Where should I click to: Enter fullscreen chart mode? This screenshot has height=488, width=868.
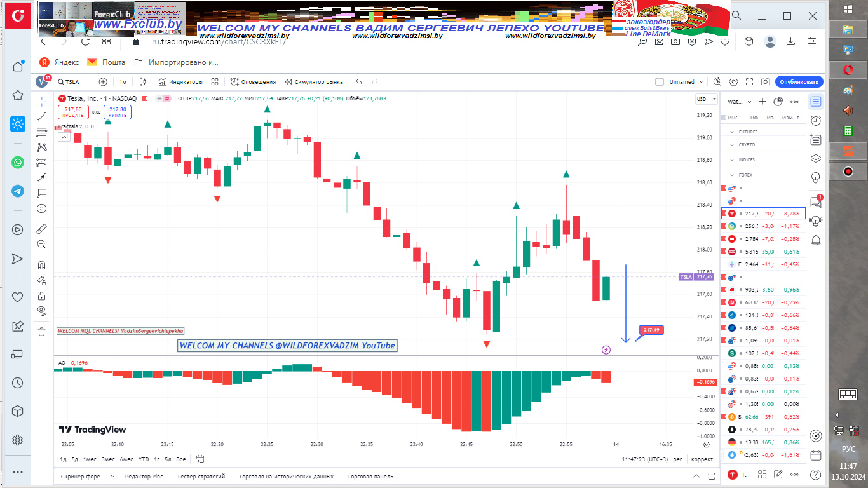coord(750,82)
